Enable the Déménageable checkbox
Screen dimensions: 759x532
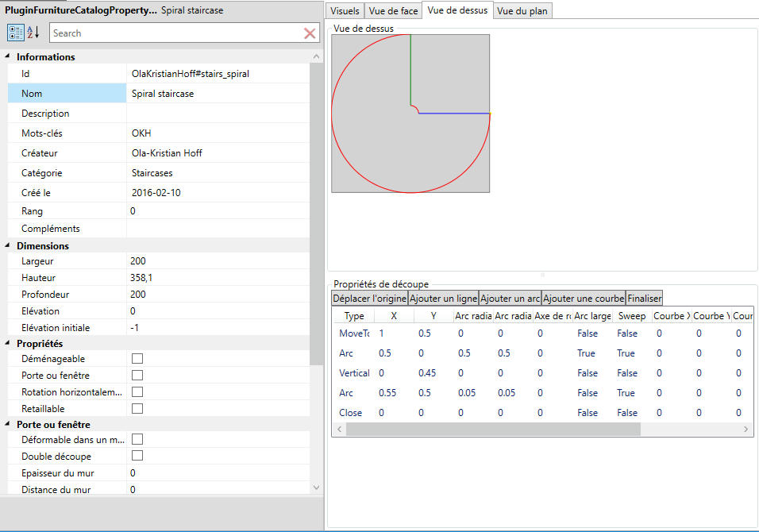pos(137,359)
